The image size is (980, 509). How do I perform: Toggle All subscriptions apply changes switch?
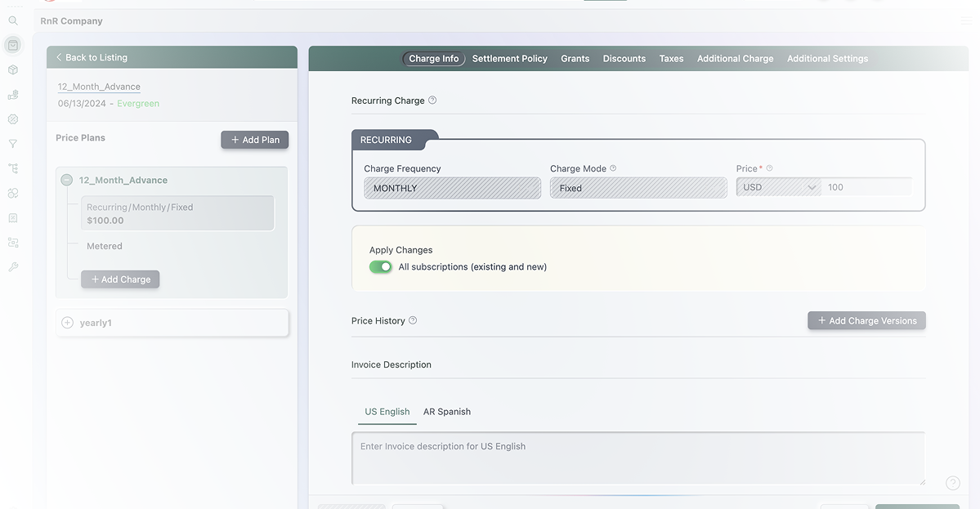click(381, 267)
